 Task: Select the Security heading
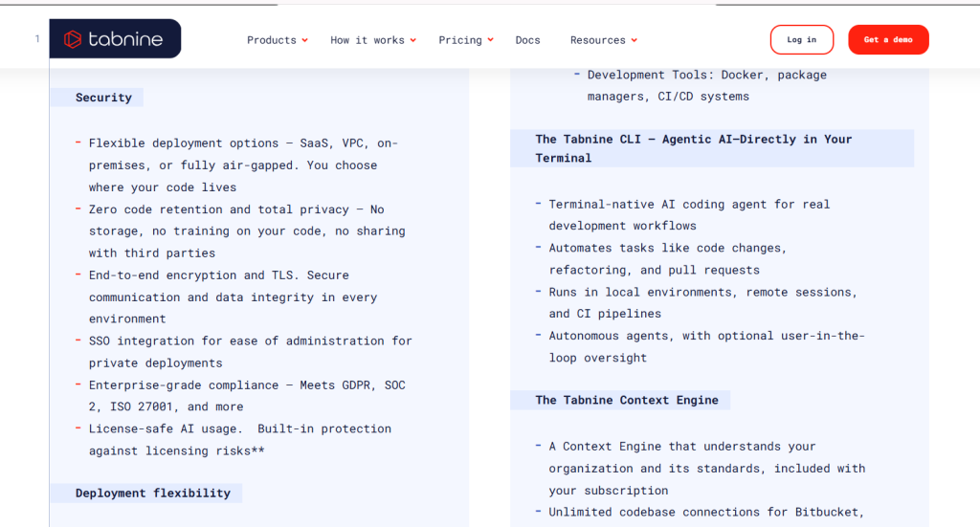pos(103,98)
